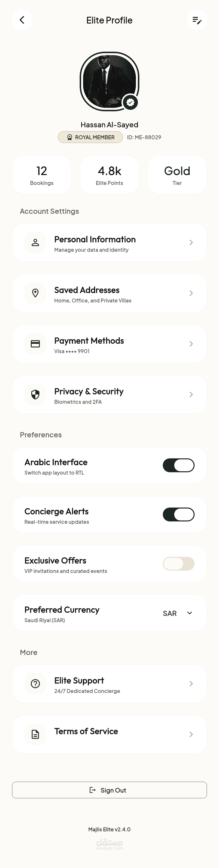
Task: Open the SAR Preferred Currency dropdown
Action: (x=178, y=613)
